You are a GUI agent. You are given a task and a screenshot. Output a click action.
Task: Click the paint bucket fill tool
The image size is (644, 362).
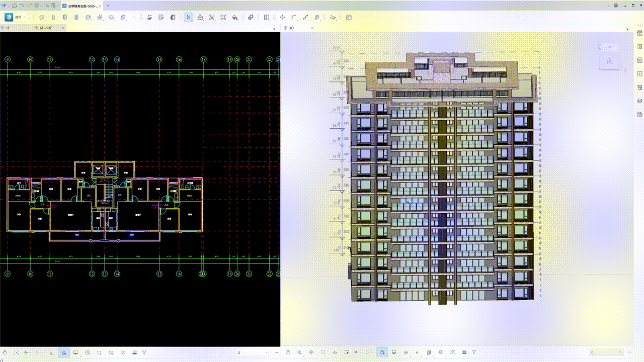tap(235, 17)
